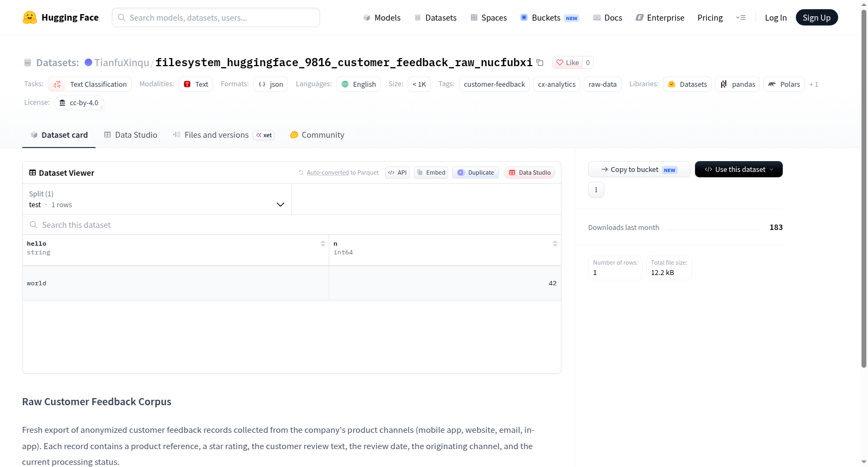Screen dimensions: 868x467
Task: Focus the Search models, datasets, users field
Action: [216, 17]
